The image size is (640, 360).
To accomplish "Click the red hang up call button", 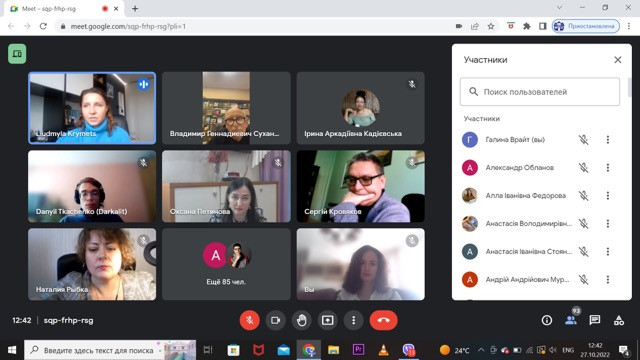I will [383, 320].
